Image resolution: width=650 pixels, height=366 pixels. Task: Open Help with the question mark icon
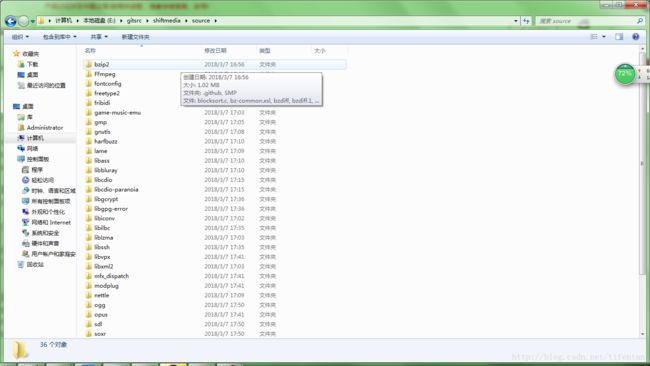coord(635,37)
